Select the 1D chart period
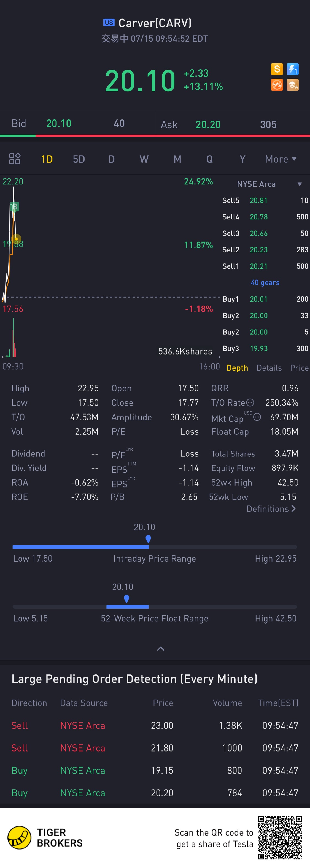Viewport: 310px width, 868px height. 47,159
